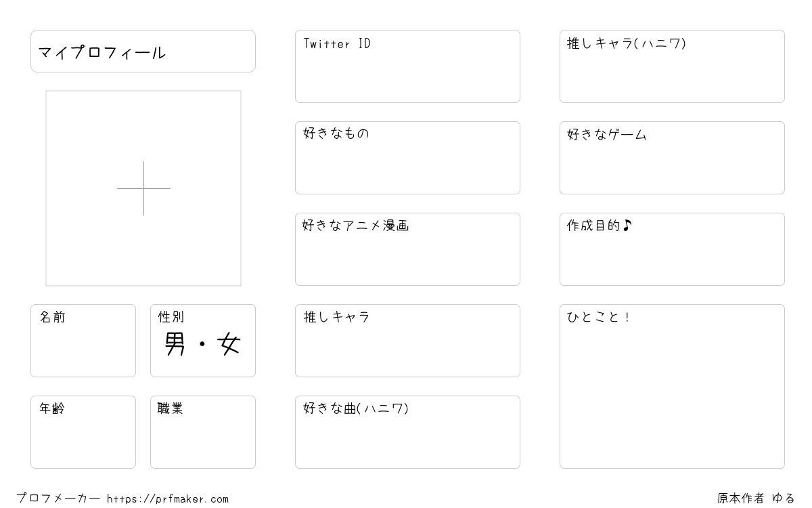
Task: Click the 名前 name field
Action: 83,341
